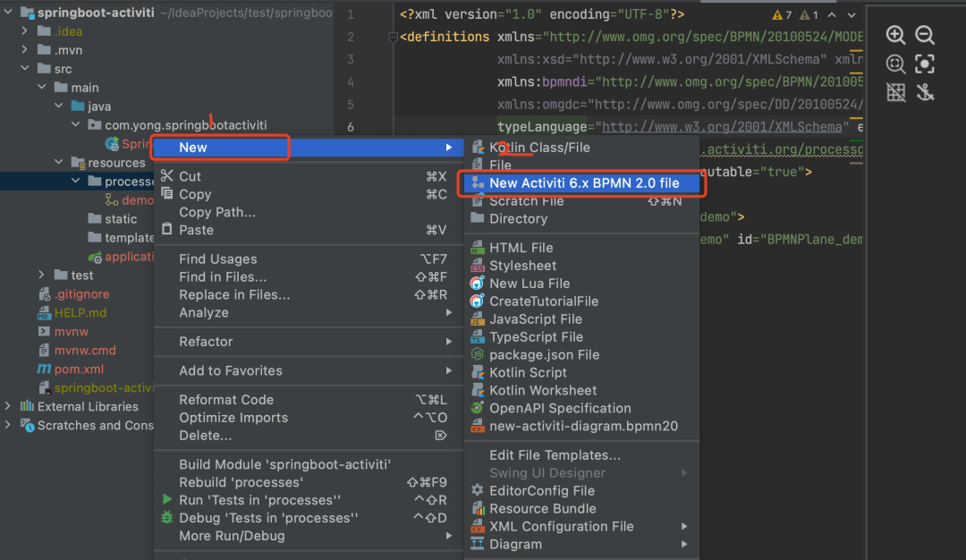Click Directory in the New submenu
The width and height of the screenshot is (966, 560).
pyautogui.click(x=581, y=218)
